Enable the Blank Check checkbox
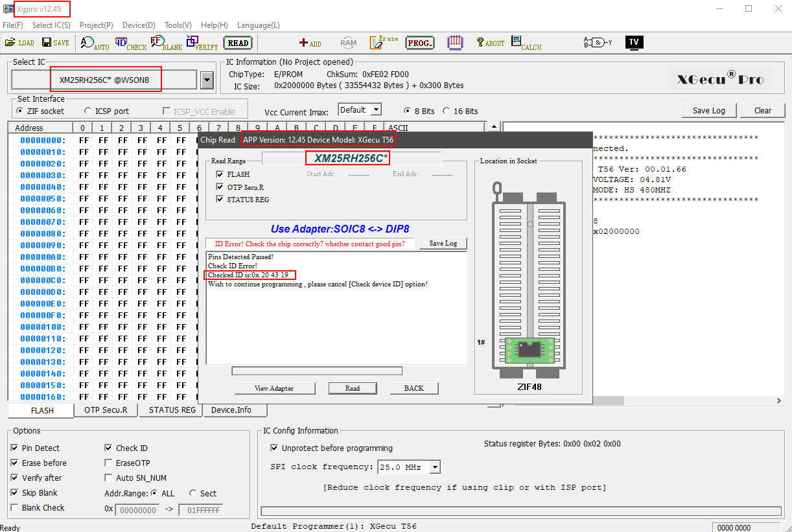This screenshot has height=532, width=792. [x=15, y=508]
